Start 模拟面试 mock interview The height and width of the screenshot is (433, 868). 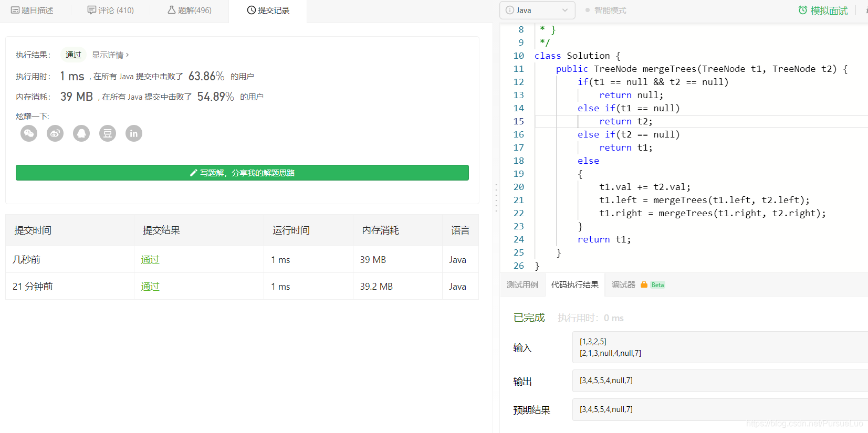(823, 10)
